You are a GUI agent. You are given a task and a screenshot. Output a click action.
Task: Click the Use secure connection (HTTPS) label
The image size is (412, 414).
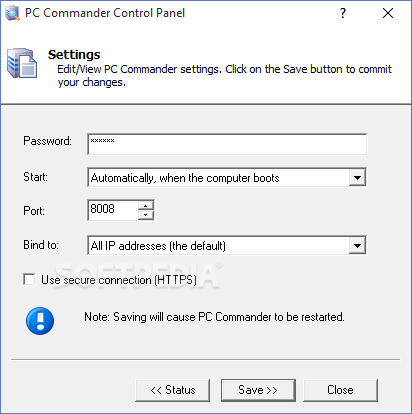point(119,280)
